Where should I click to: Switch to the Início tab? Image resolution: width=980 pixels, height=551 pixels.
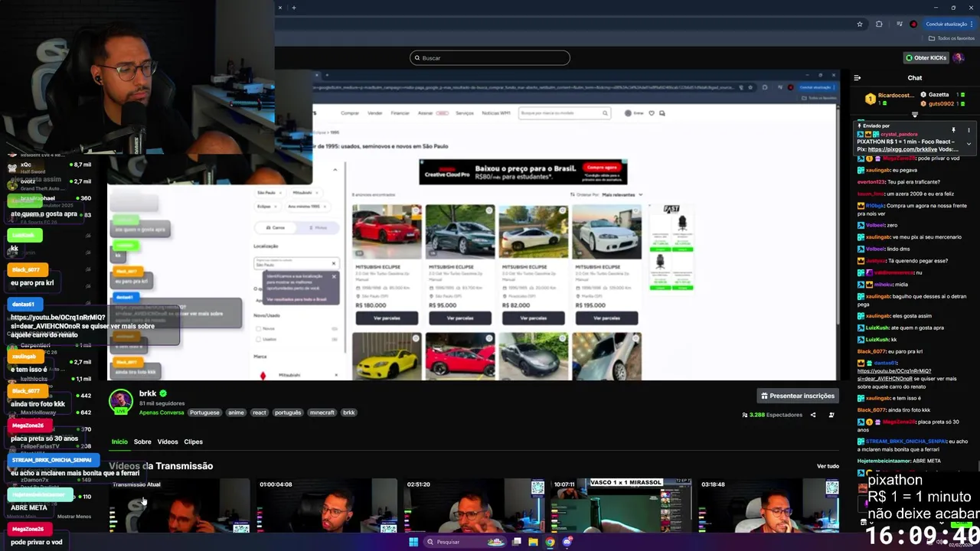(x=119, y=442)
